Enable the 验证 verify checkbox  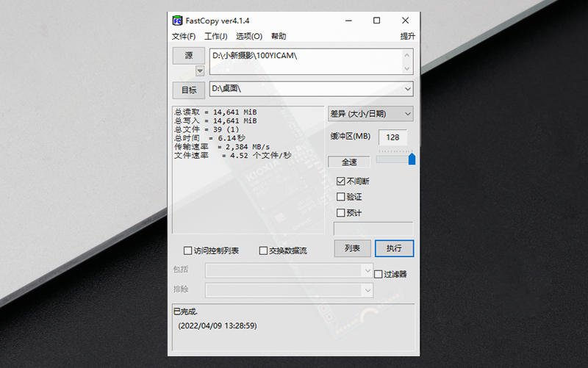point(340,197)
